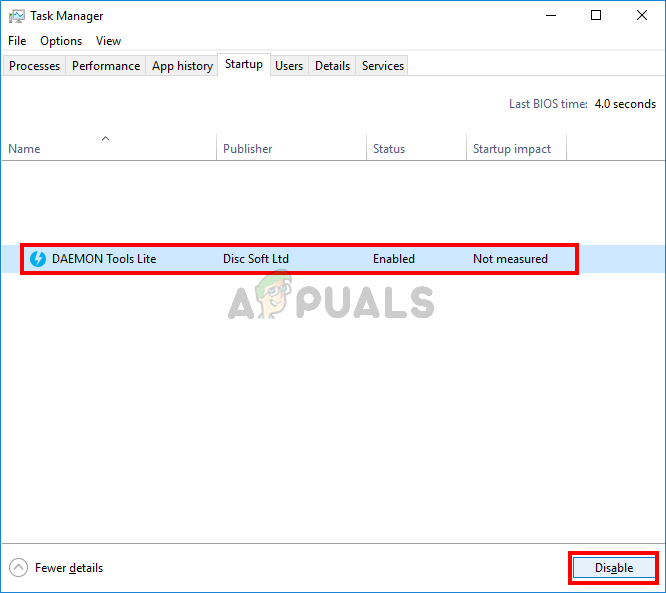Viewport: 666px width, 593px height.
Task: Switch to the Performance tab
Action: pos(106,66)
